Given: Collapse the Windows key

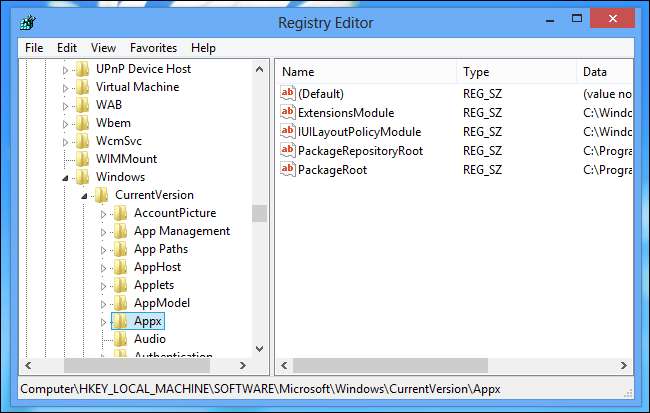Looking at the screenshot, I should (x=65, y=178).
